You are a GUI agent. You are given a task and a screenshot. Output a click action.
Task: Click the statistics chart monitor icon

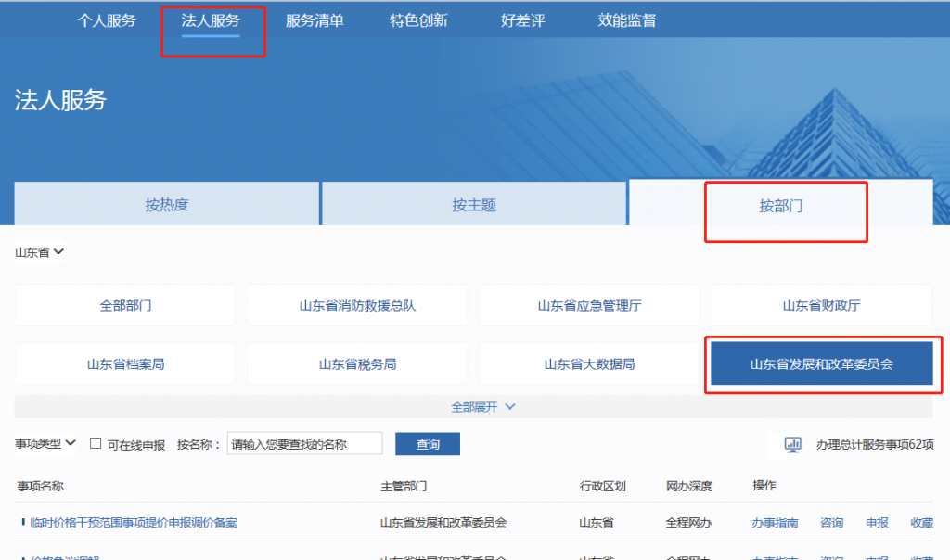point(792,444)
